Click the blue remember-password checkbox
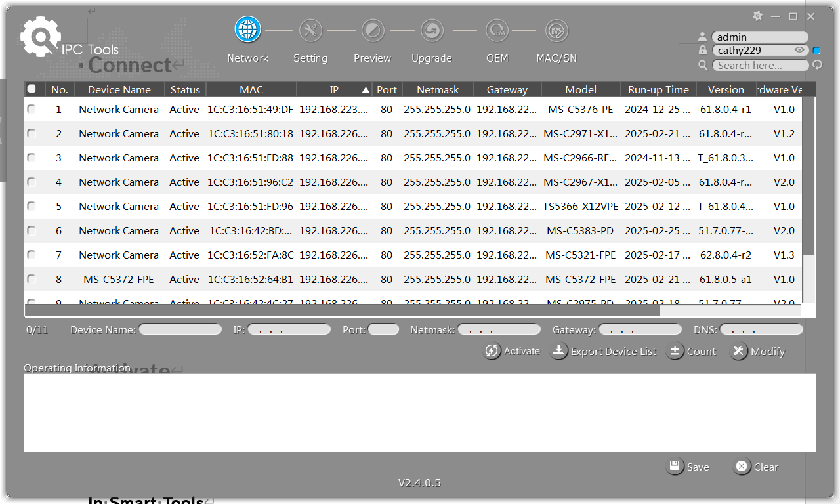This screenshot has width=840, height=504. [817, 51]
